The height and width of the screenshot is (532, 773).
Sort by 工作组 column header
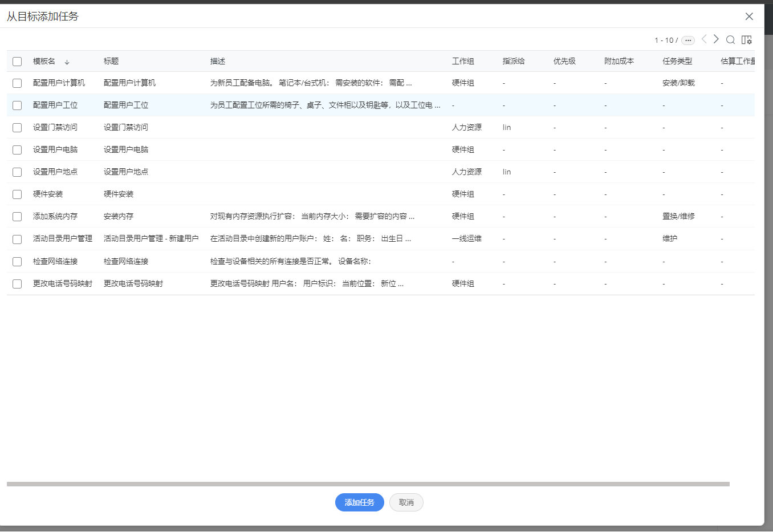click(x=463, y=61)
